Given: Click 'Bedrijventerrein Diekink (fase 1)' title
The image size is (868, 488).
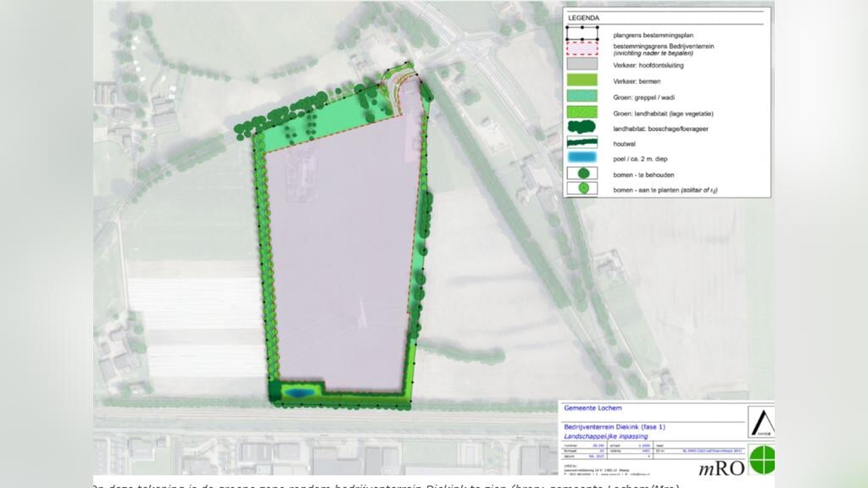Looking at the screenshot, I should point(615,427).
